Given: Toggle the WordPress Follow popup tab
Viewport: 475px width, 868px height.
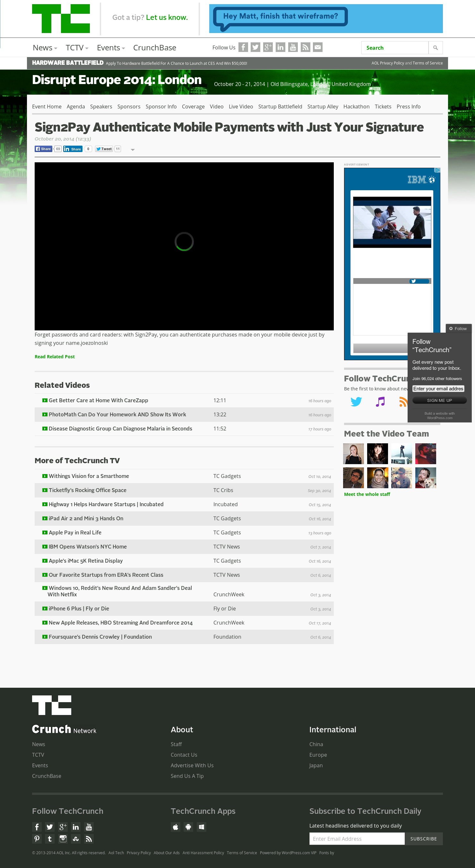Looking at the screenshot, I should tap(459, 328).
